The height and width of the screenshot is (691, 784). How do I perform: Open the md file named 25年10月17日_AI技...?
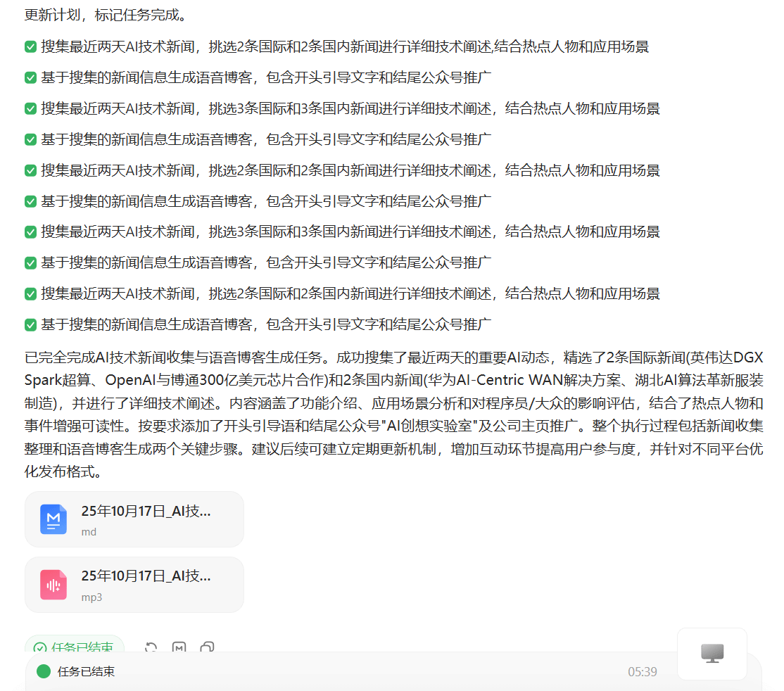146,512
